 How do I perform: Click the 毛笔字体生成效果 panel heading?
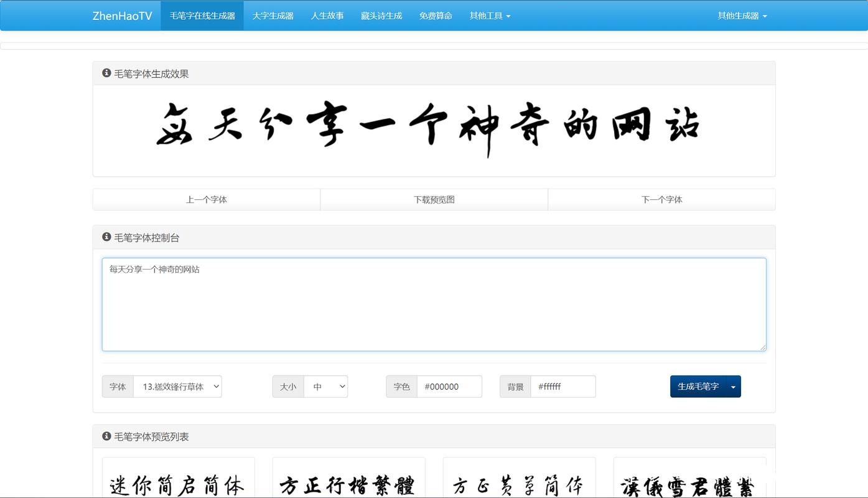coord(434,73)
